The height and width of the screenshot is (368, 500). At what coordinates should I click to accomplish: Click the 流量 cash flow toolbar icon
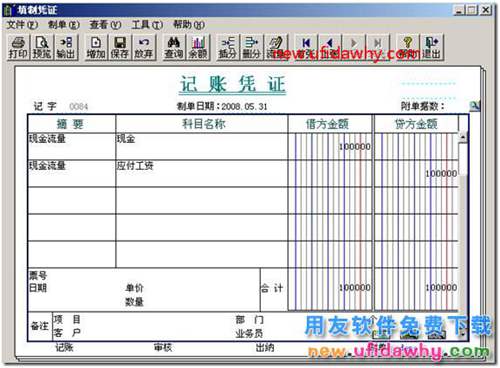(276, 47)
